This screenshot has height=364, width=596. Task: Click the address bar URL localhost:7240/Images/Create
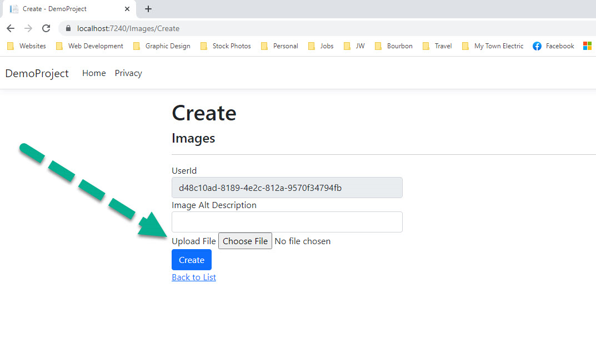pos(128,28)
